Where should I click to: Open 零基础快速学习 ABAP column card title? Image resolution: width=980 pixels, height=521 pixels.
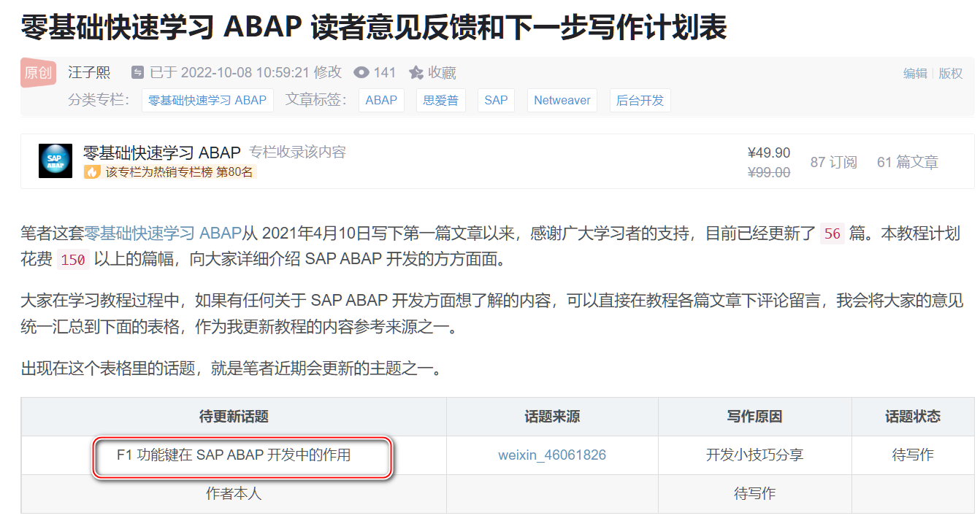pos(162,153)
